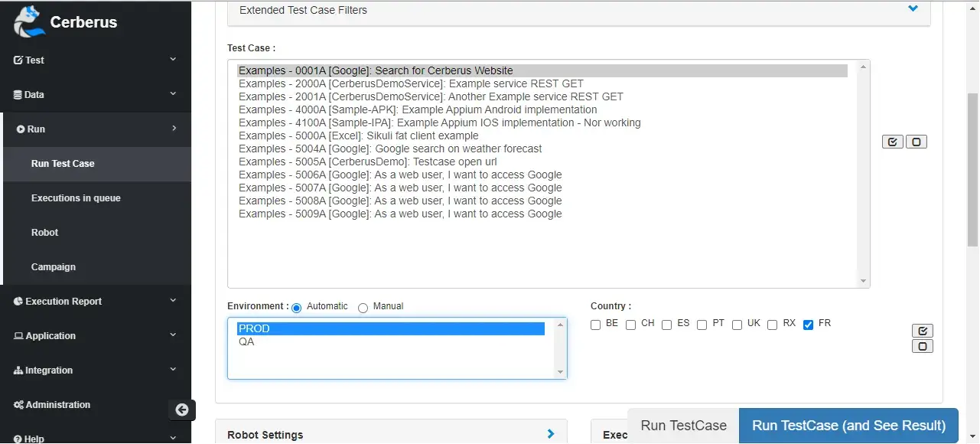Check all countries via the check-all icon
The width and height of the screenshot is (980, 444).
click(922, 330)
